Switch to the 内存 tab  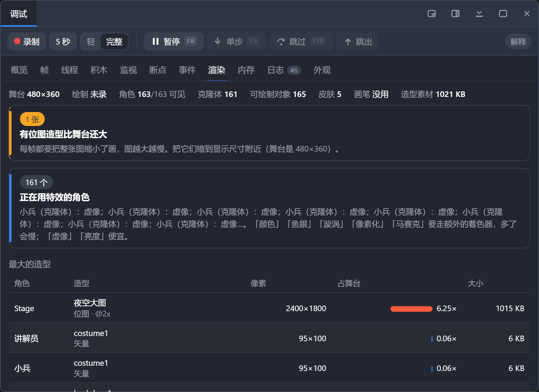point(246,70)
